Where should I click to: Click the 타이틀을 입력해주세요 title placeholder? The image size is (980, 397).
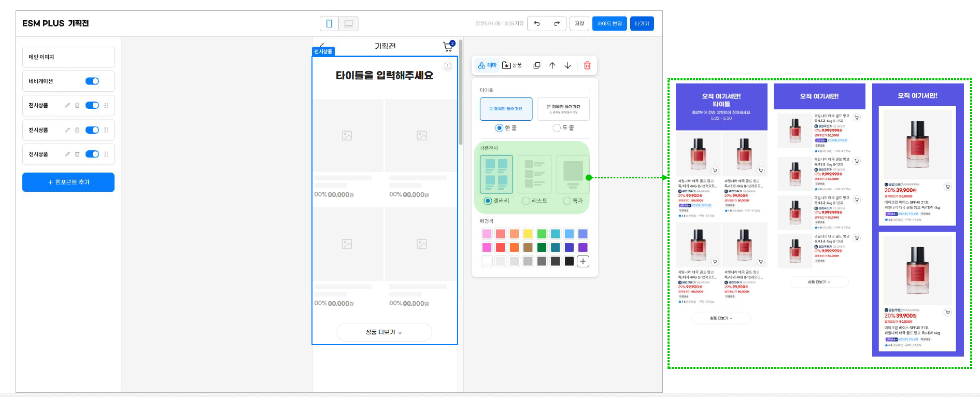tap(385, 76)
